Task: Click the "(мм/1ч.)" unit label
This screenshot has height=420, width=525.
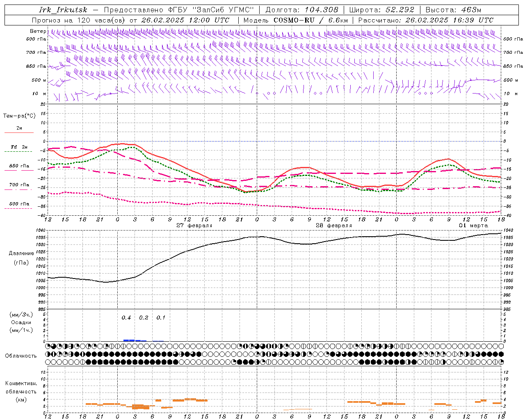Action: 21,330
